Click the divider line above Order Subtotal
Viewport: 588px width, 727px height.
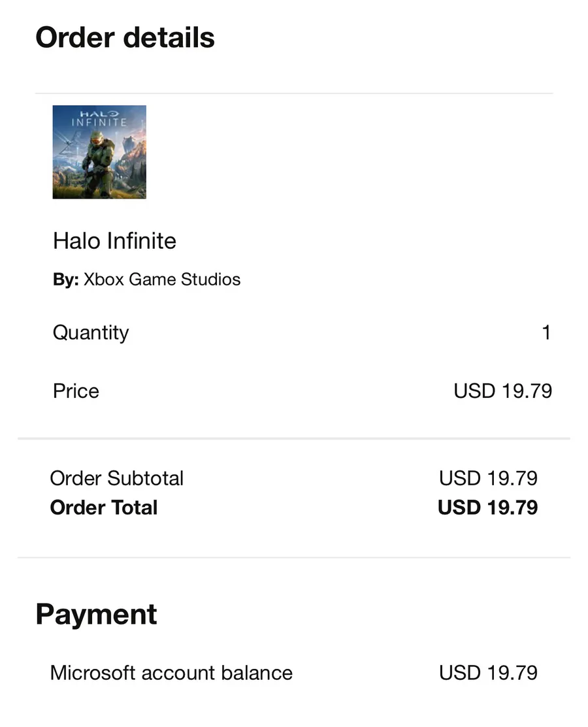click(294, 439)
